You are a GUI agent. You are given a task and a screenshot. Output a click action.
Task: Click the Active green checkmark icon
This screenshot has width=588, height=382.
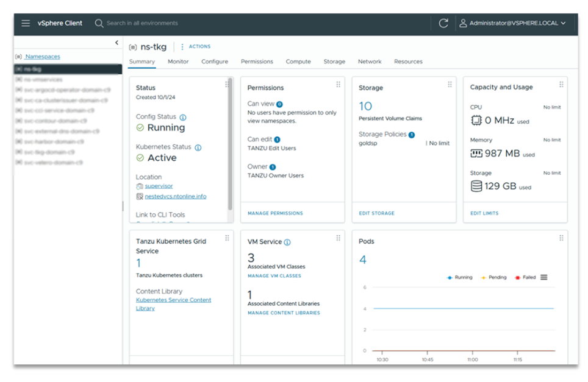[140, 158]
